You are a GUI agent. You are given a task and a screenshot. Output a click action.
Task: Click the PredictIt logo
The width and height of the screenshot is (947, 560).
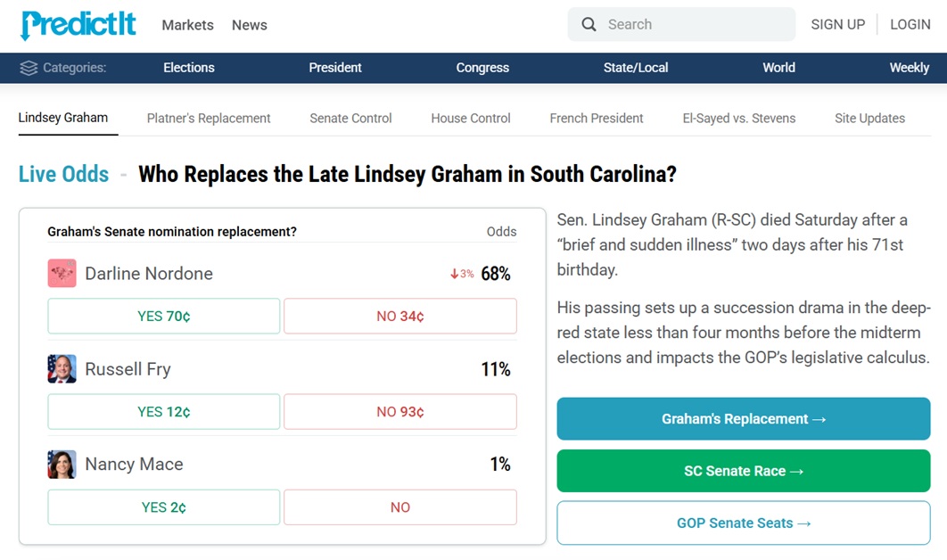[78, 25]
